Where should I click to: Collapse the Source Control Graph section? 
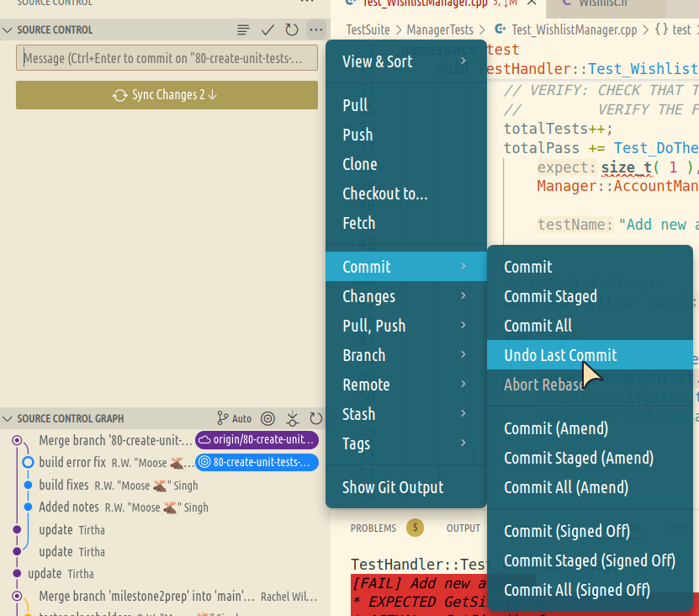(x=7, y=419)
